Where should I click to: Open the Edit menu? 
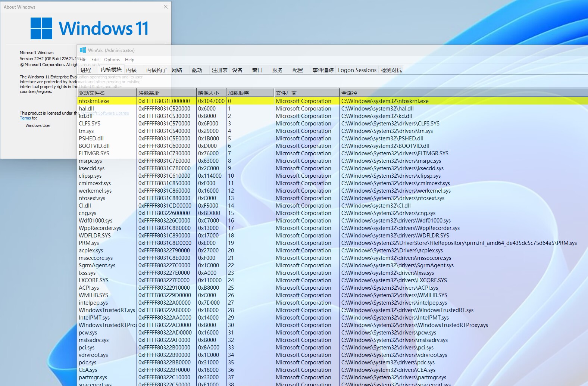[95, 60]
